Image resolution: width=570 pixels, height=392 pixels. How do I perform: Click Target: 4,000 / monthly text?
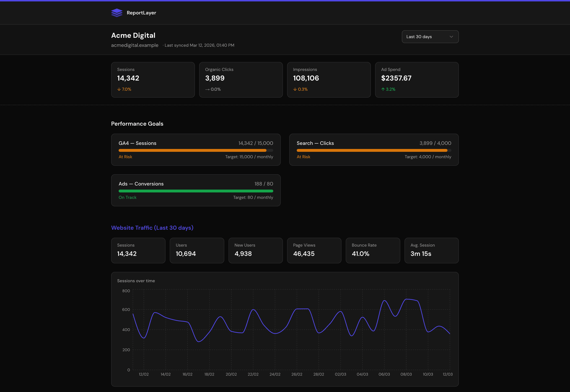tap(428, 157)
